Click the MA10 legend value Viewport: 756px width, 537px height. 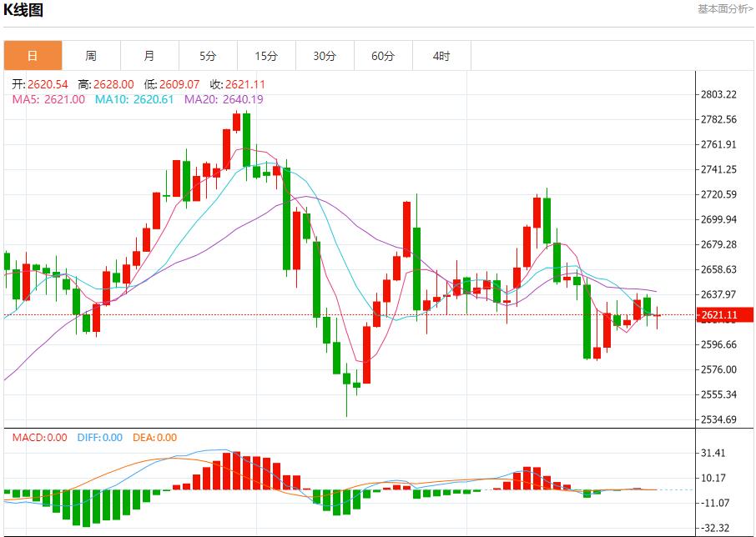tap(134, 99)
